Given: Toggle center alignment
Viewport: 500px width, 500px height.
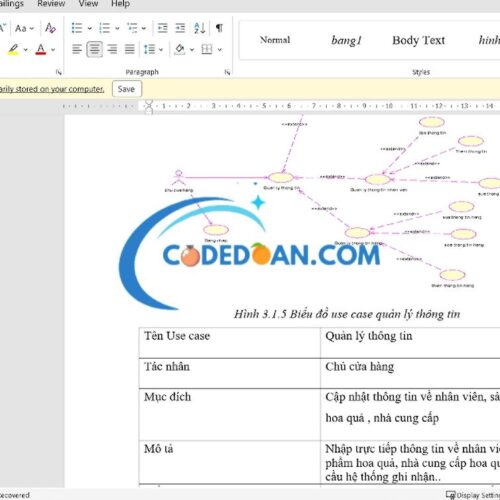Looking at the screenshot, I should 95,49.
